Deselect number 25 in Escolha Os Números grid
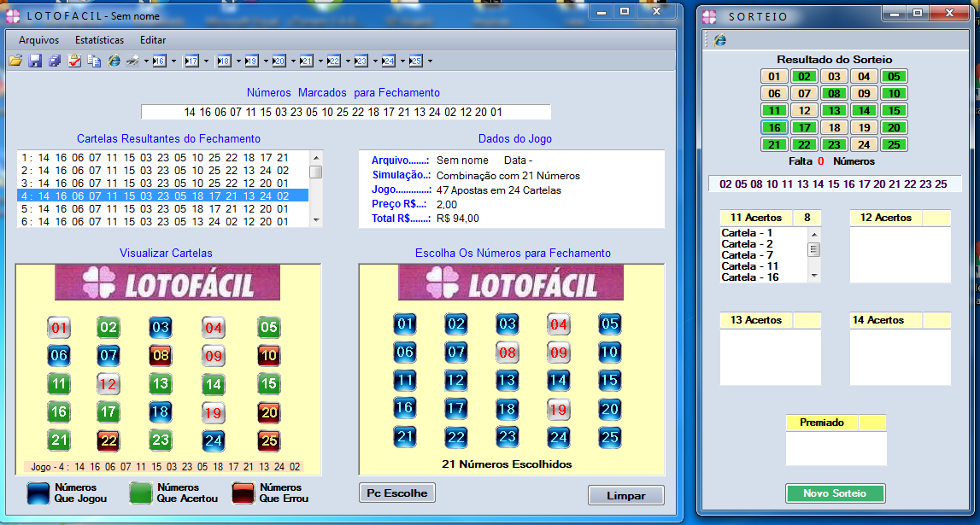 click(x=609, y=437)
